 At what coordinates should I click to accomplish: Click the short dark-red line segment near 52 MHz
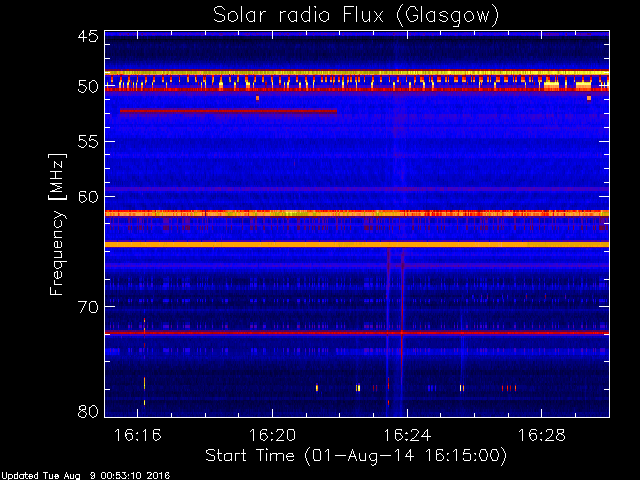pos(229,111)
